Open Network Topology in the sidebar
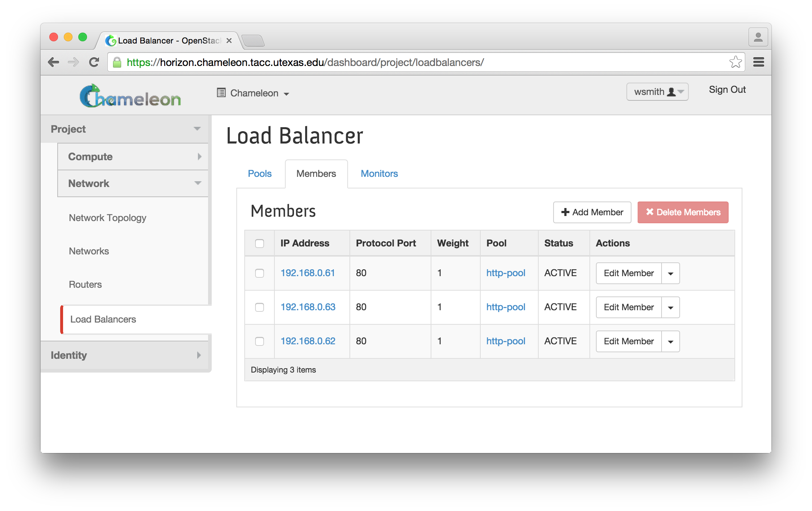Viewport: 812px width, 511px height. pos(108,218)
